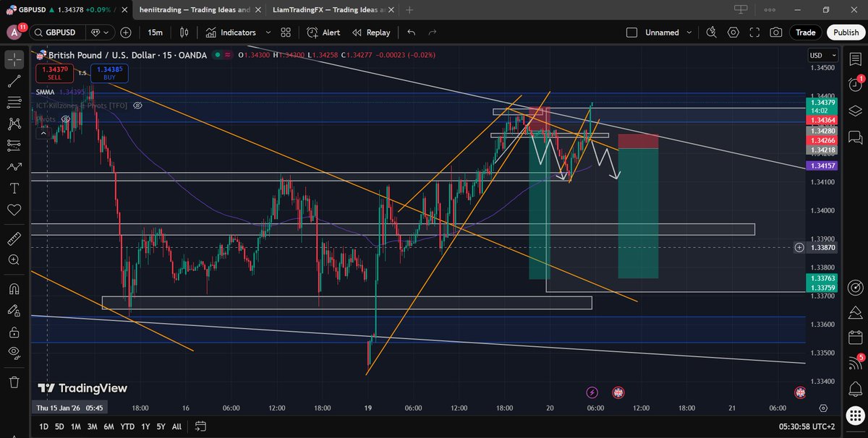Open the chats panel icon
This screenshot has height=438, width=868.
[854, 137]
